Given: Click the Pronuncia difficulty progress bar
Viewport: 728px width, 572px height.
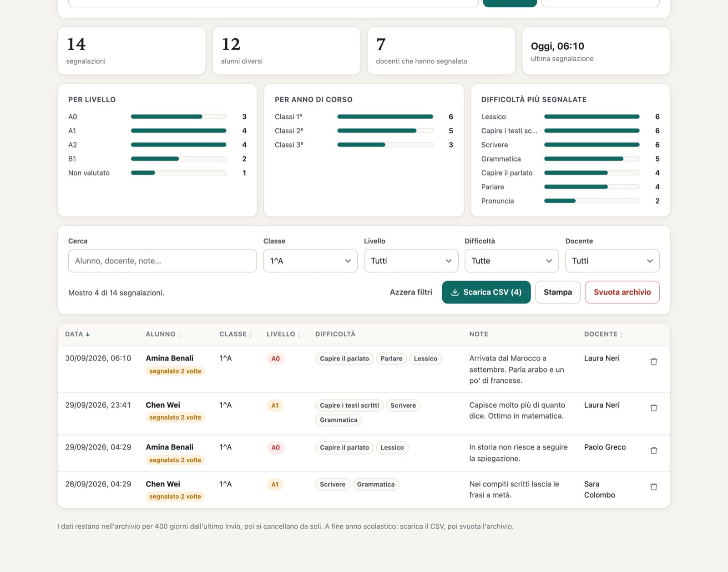Looking at the screenshot, I should click(x=592, y=201).
